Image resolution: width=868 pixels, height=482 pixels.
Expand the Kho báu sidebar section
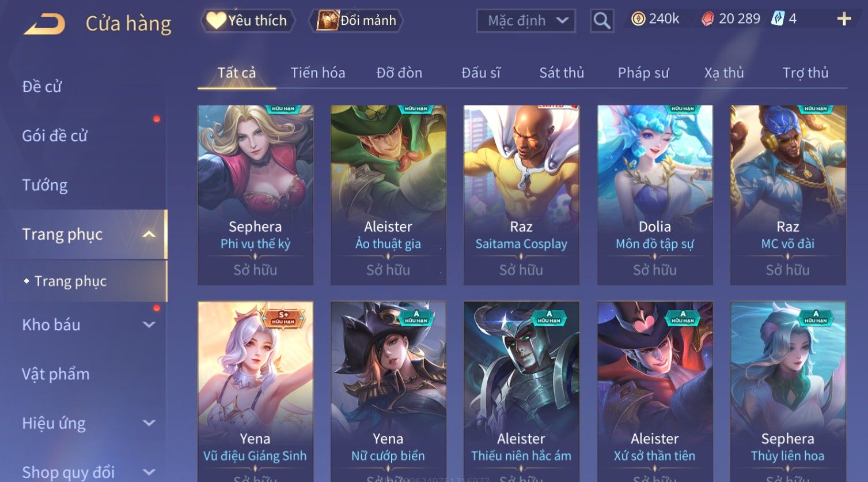[149, 325]
